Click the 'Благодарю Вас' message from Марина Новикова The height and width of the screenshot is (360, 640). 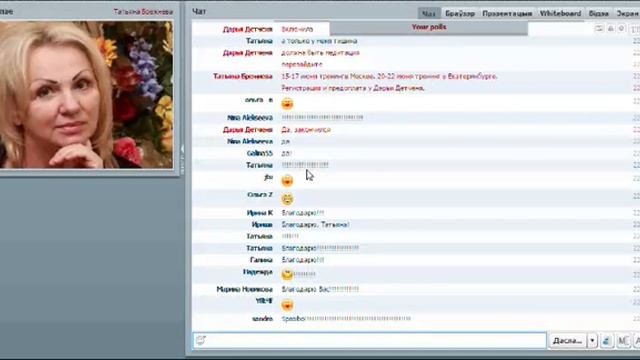click(320, 289)
